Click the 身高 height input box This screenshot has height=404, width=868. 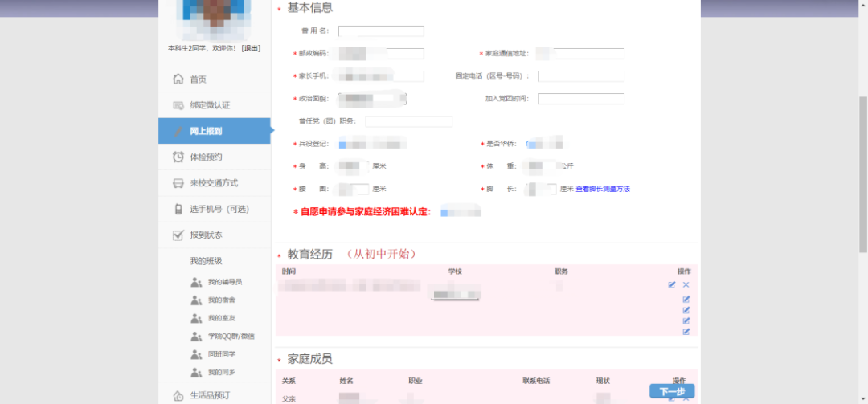(x=354, y=166)
